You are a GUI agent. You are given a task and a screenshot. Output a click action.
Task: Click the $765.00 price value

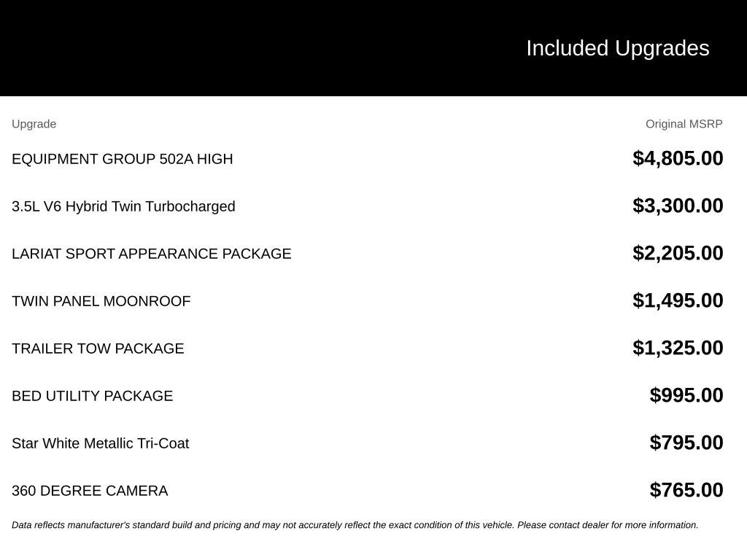click(686, 490)
